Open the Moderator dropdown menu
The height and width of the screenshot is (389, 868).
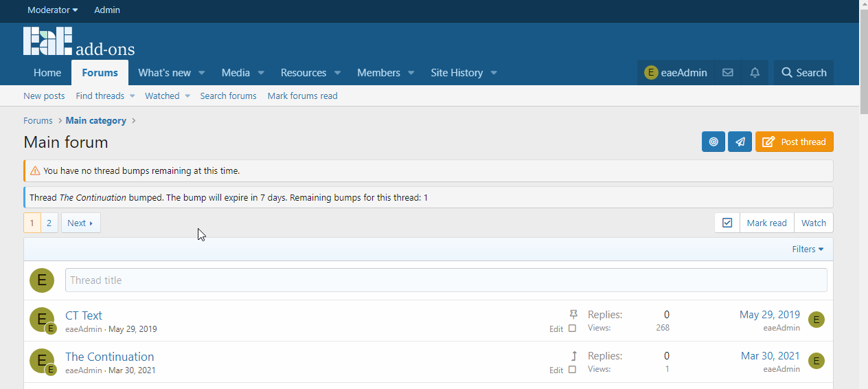(53, 10)
